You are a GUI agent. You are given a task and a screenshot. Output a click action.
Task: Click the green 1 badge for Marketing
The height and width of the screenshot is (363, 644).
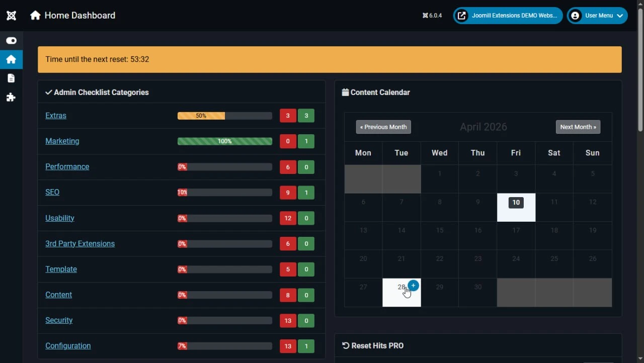306,141
